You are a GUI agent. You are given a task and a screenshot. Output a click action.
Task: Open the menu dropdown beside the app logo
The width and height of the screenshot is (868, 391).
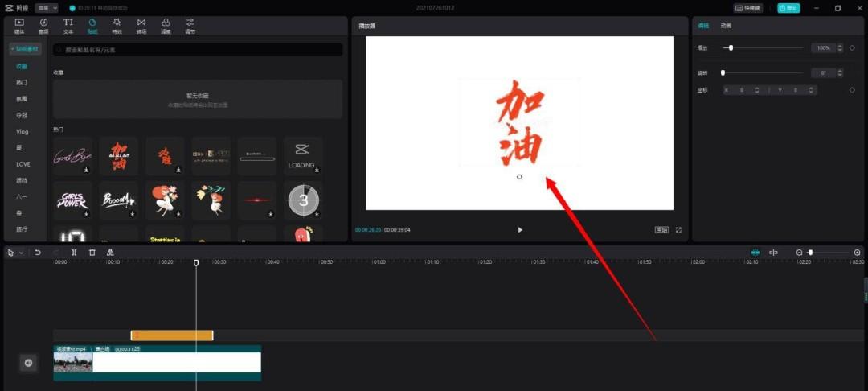pos(46,7)
